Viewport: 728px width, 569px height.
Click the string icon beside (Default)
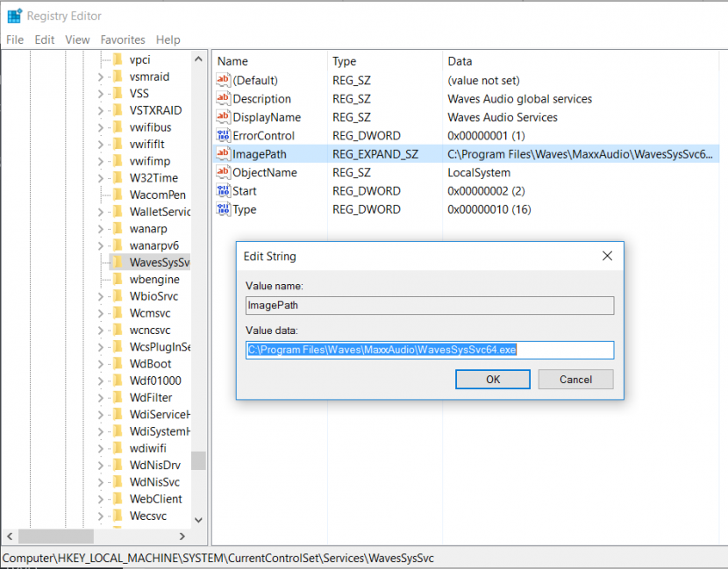click(x=222, y=80)
